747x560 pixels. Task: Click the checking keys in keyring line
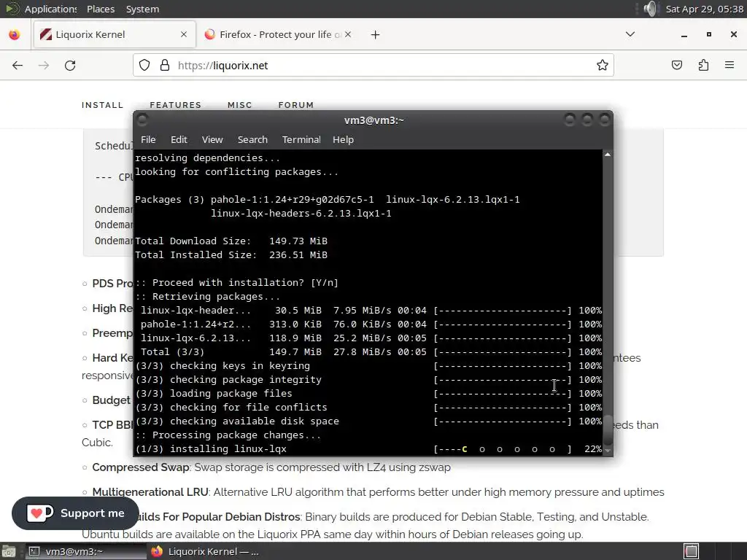(368, 366)
